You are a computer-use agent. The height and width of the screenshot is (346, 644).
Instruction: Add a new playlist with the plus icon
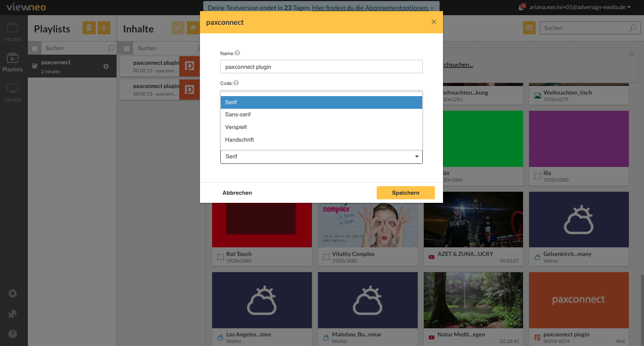104,28
